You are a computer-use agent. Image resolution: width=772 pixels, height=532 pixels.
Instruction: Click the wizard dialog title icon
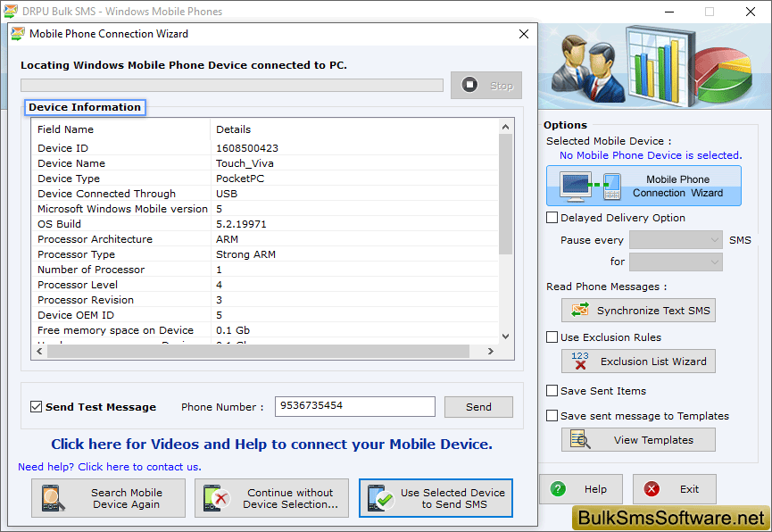tap(18, 34)
